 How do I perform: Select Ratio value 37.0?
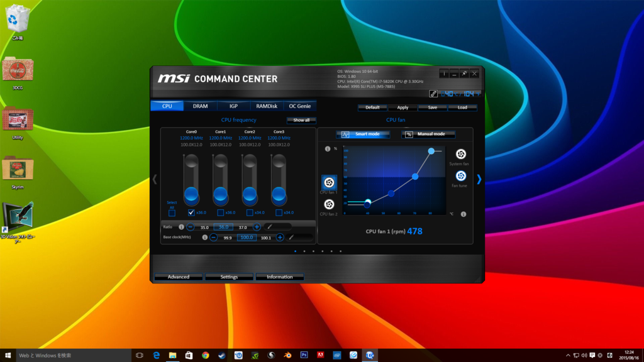click(x=243, y=228)
